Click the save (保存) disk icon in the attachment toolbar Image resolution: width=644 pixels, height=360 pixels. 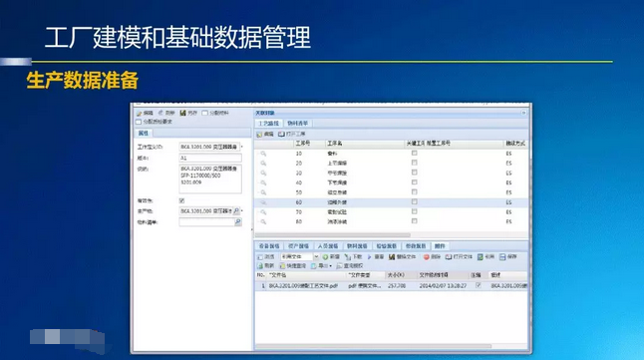click(x=502, y=257)
